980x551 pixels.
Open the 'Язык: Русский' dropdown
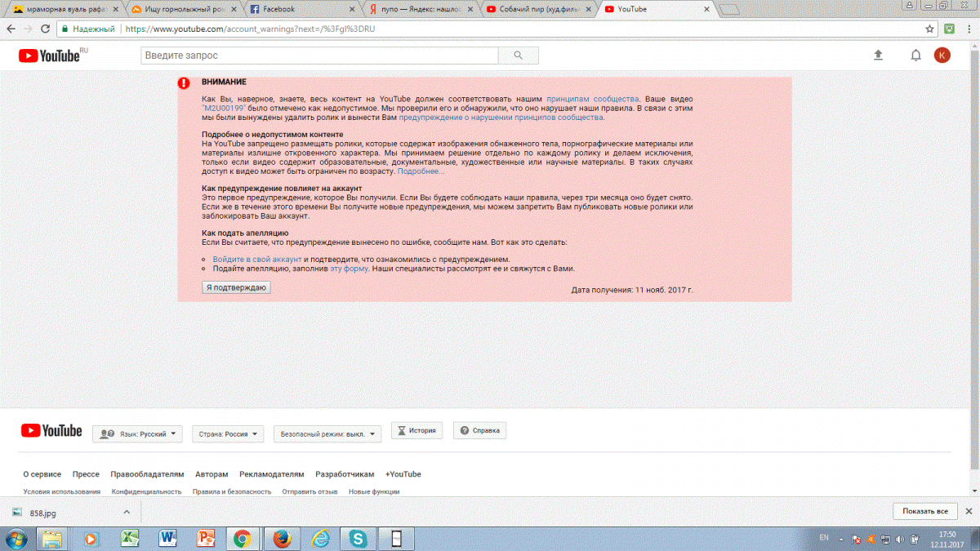pyautogui.click(x=137, y=434)
